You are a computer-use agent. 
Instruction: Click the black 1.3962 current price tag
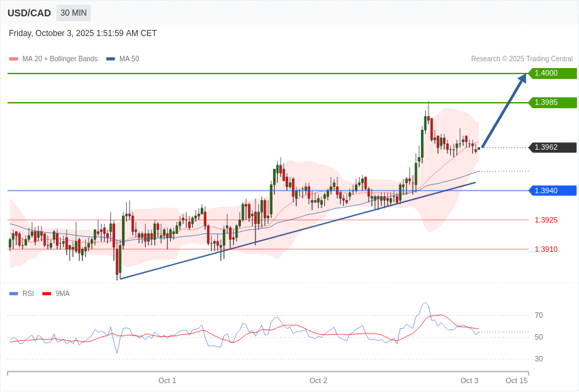click(x=552, y=148)
